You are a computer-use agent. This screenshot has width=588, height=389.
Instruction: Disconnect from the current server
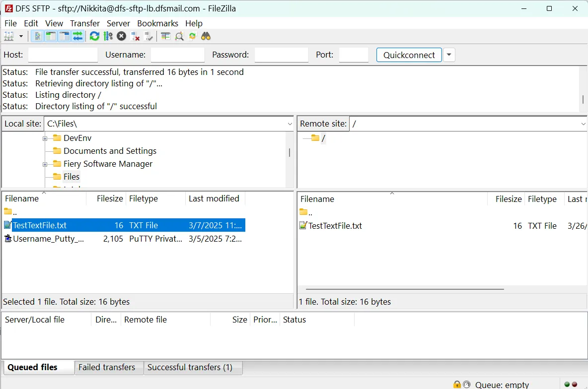click(135, 36)
